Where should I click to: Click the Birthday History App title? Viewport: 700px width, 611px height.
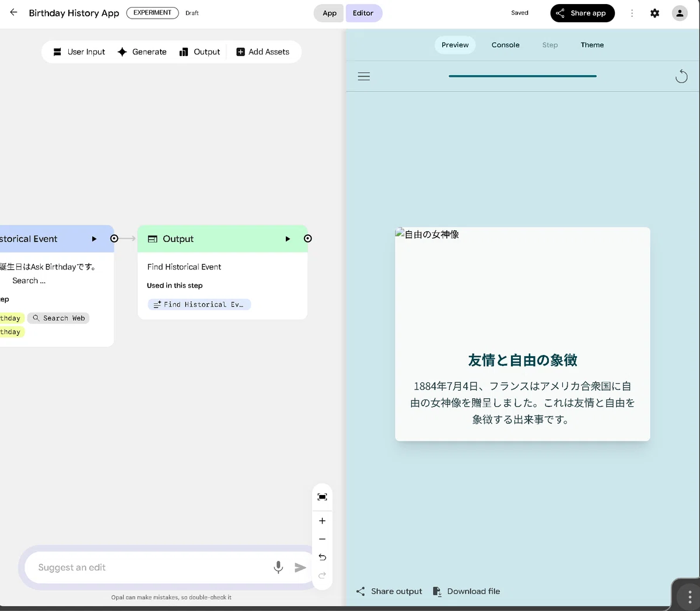coord(74,13)
